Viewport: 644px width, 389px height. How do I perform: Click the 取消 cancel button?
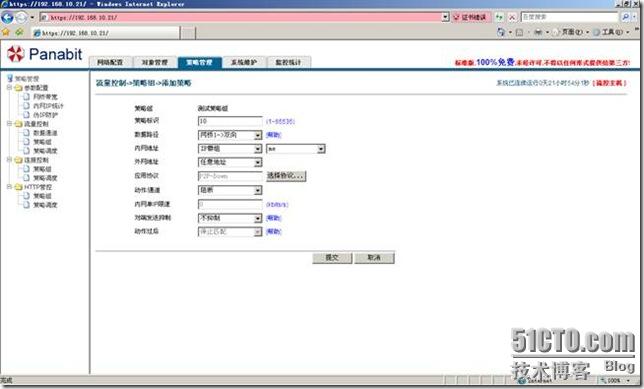pos(374,258)
